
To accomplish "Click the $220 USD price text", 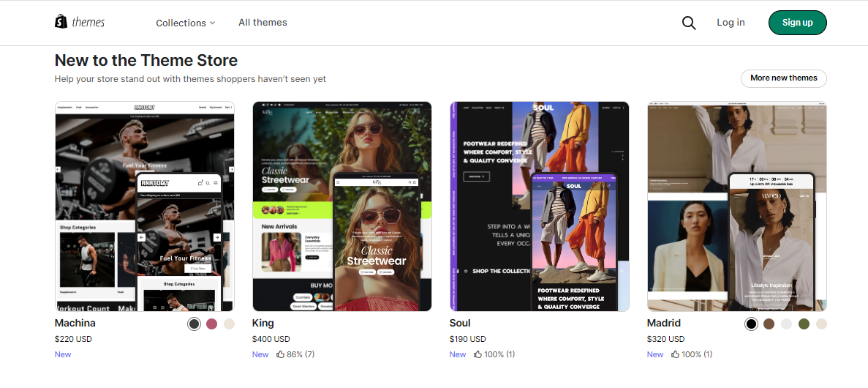I will [73, 339].
